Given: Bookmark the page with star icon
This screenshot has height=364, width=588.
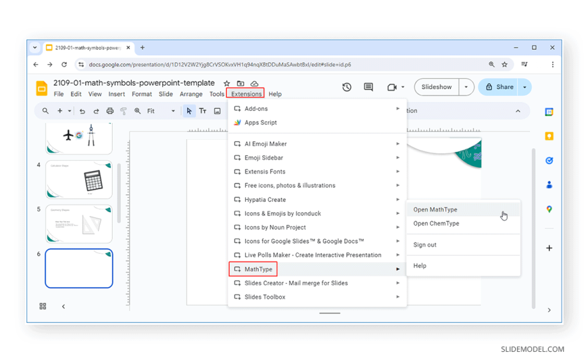Looking at the screenshot, I should point(505,64).
